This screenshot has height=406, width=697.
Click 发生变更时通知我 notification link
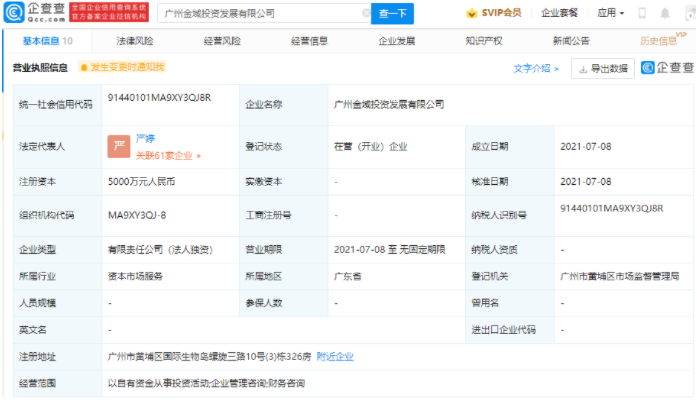(x=122, y=67)
